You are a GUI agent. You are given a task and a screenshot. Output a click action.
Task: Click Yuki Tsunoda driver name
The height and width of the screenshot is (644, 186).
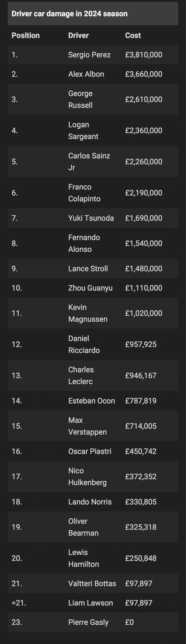pos(91,218)
